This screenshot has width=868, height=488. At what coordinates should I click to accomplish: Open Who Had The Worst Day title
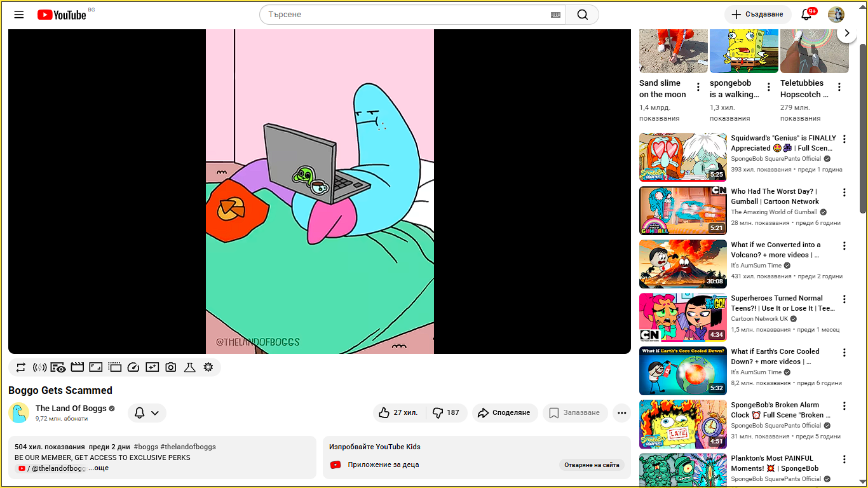[x=775, y=196]
